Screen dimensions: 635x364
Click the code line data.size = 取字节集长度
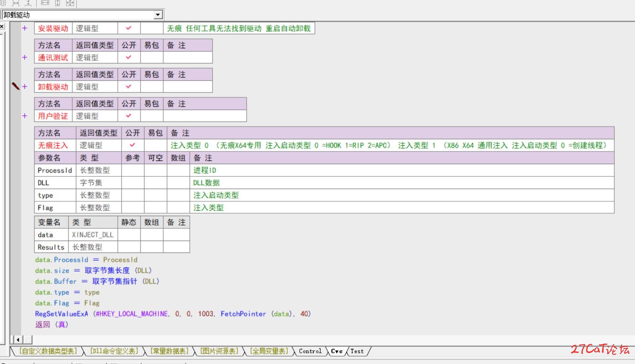click(93, 271)
